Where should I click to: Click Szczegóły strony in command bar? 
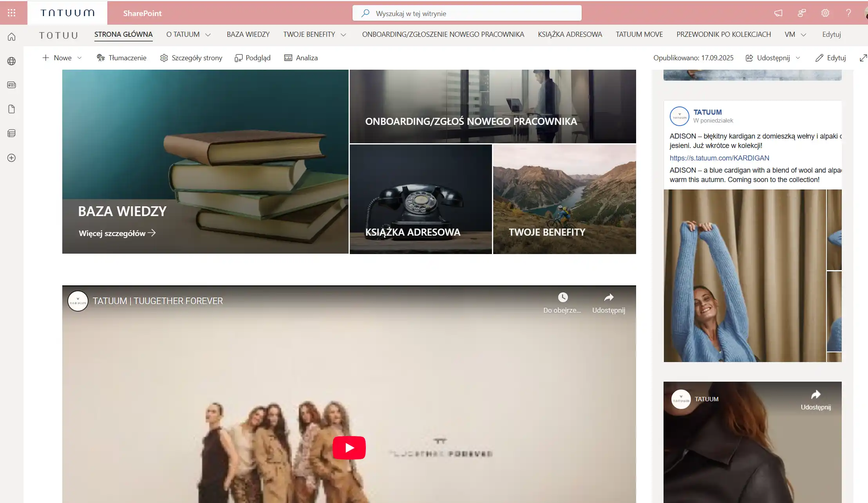[x=191, y=58]
